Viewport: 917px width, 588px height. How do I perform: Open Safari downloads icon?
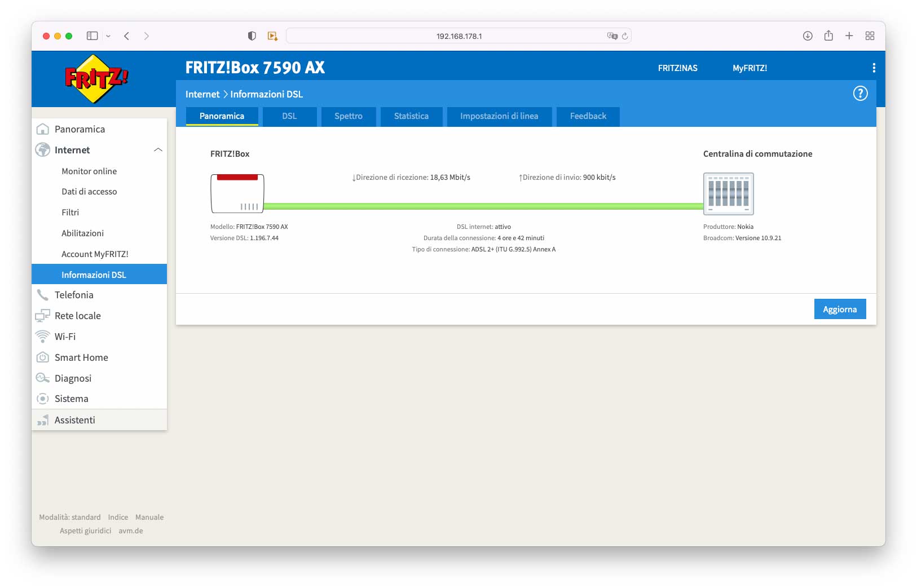pyautogui.click(x=808, y=36)
